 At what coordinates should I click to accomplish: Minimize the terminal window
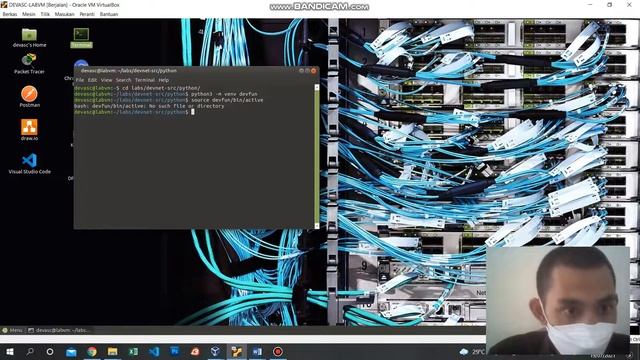point(302,71)
